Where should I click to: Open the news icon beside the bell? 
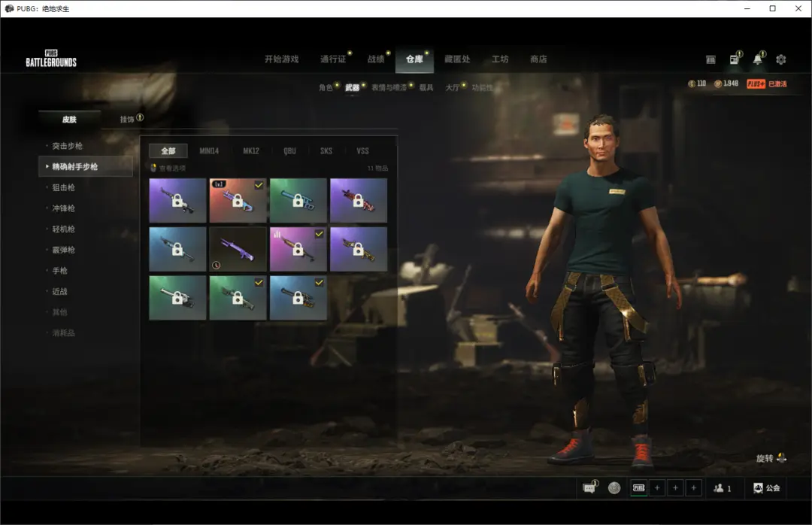coord(735,59)
